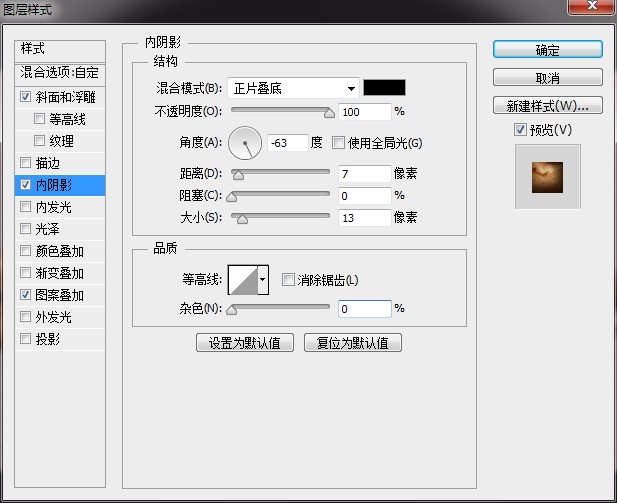Viewport: 617px width, 503px height.
Task: Click the angle dial control
Action: (x=245, y=143)
